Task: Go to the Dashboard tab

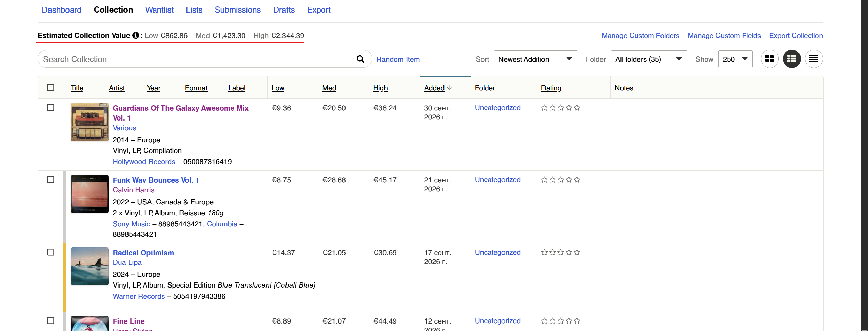Action: [x=61, y=10]
